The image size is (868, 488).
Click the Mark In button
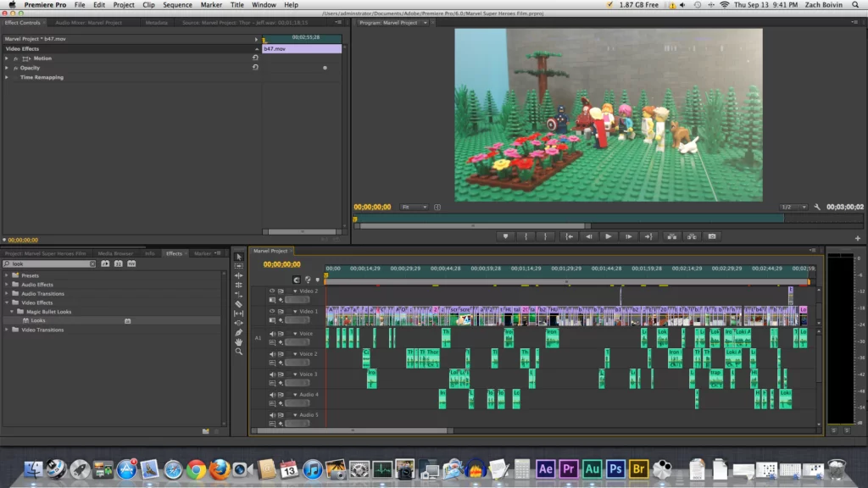(x=526, y=237)
